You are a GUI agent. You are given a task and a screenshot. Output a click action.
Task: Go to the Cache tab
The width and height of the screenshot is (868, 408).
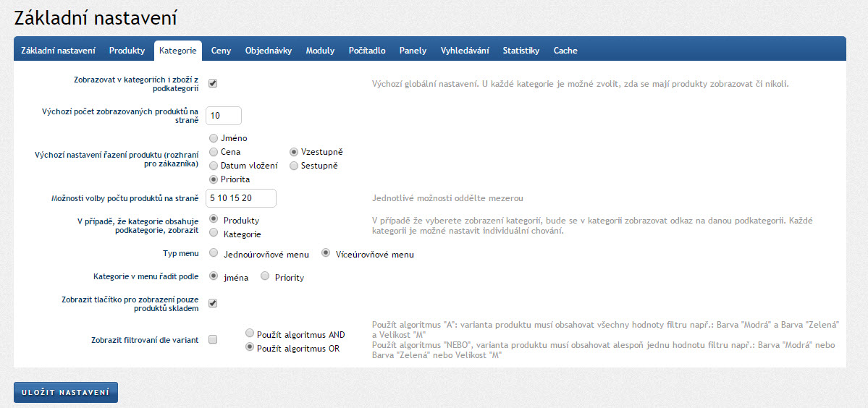565,51
